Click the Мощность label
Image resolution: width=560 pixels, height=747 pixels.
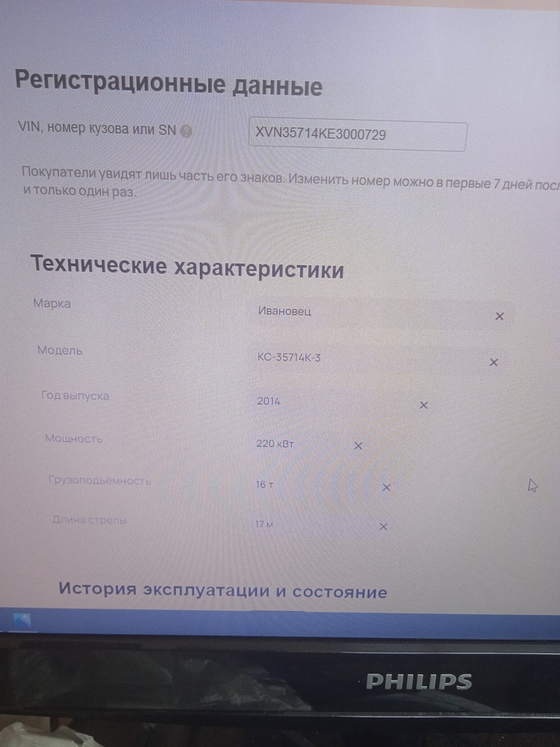coord(74,438)
